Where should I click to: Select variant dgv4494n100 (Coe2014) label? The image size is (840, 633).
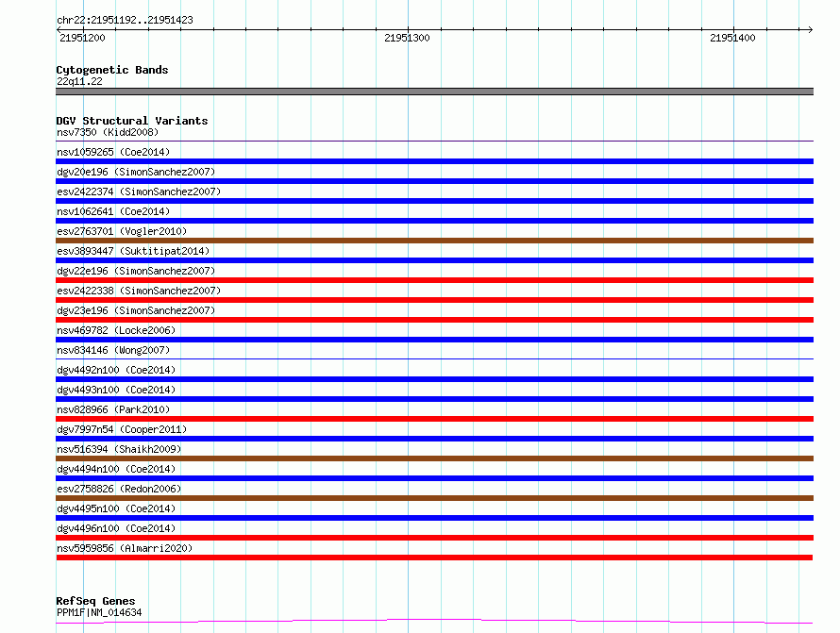coord(116,469)
